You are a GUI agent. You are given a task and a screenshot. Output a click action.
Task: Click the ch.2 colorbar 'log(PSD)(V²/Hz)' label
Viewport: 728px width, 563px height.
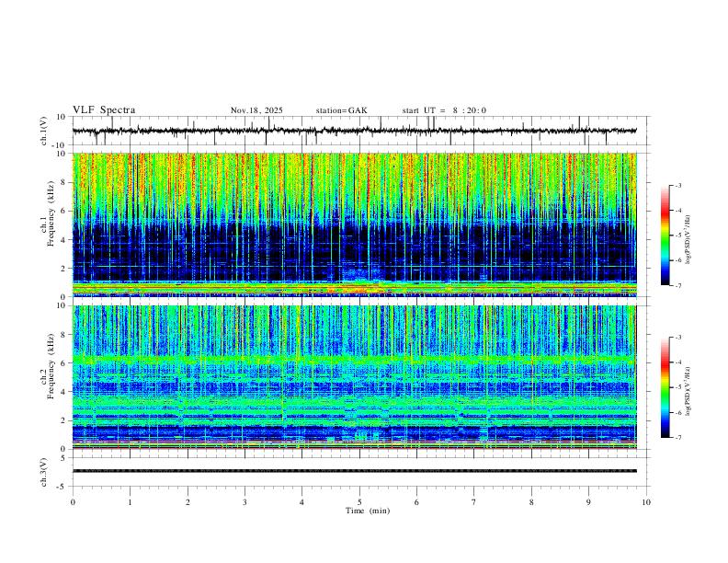(688, 391)
